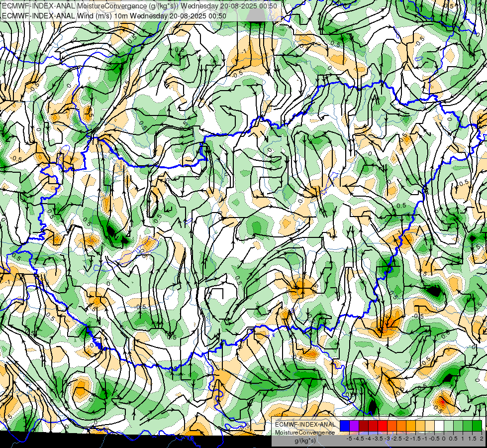
Task: Click the blue legend swatch below -5
Action: [x=345, y=426]
